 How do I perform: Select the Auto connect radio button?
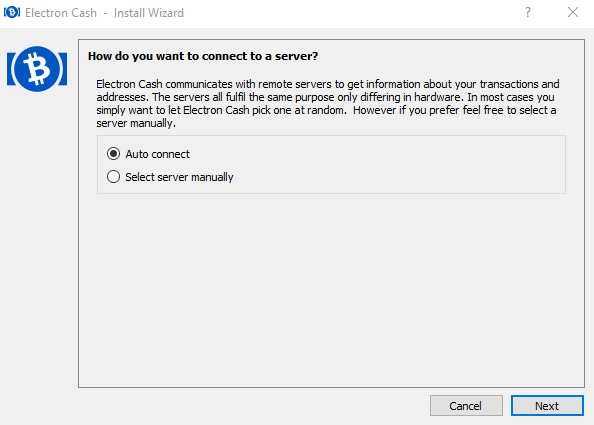tap(113, 154)
